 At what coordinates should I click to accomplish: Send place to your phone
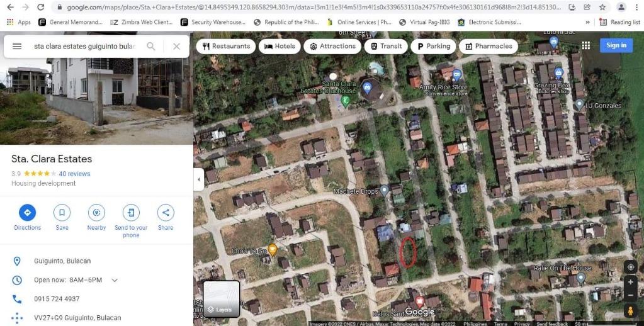pos(131,212)
